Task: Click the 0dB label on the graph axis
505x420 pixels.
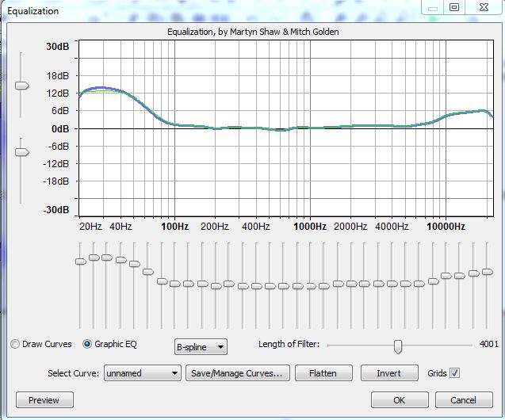Action: (x=60, y=128)
